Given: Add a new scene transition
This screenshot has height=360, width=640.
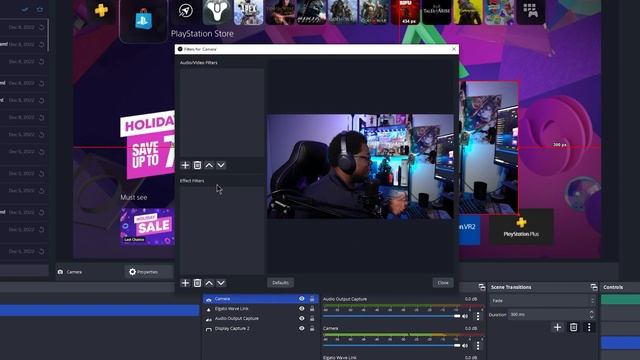Looking at the screenshot, I should tap(558, 327).
